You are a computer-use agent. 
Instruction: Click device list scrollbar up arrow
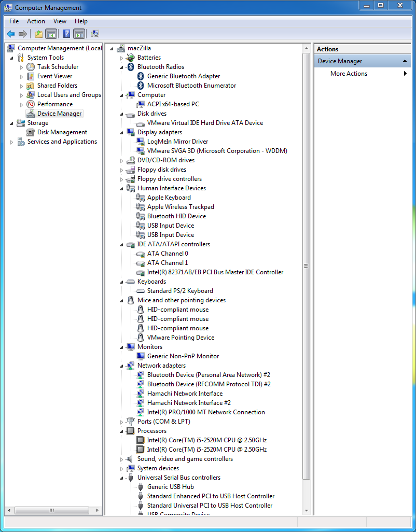(307, 48)
